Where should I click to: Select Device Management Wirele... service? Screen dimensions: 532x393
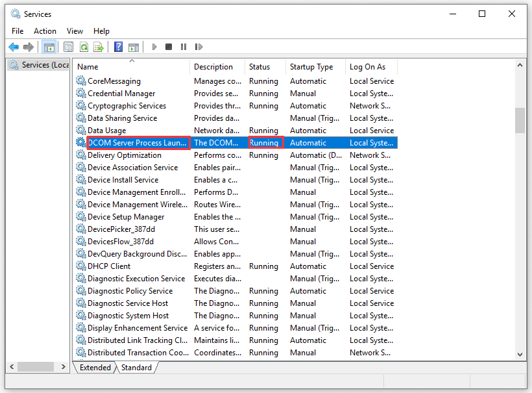(236, 205)
